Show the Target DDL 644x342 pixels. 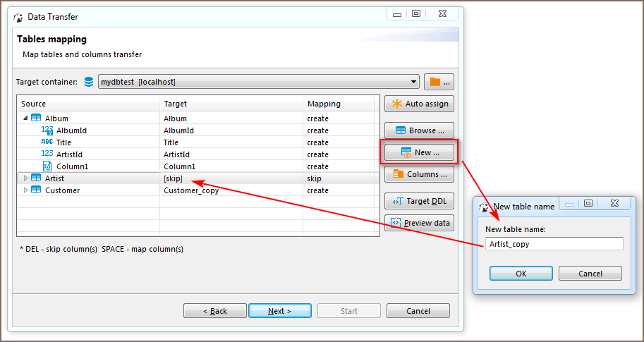(419, 201)
